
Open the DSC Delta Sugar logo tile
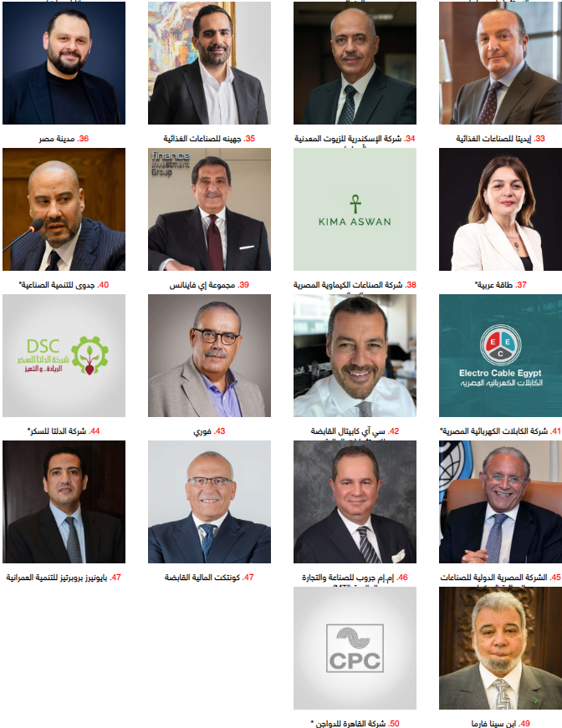click(x=64, y=356)
